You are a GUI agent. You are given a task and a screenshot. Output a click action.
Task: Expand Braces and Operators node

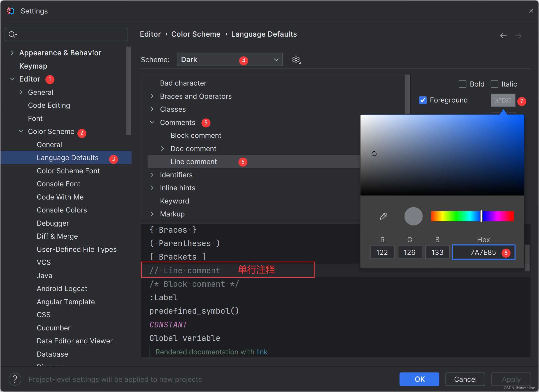click(152, 96)
